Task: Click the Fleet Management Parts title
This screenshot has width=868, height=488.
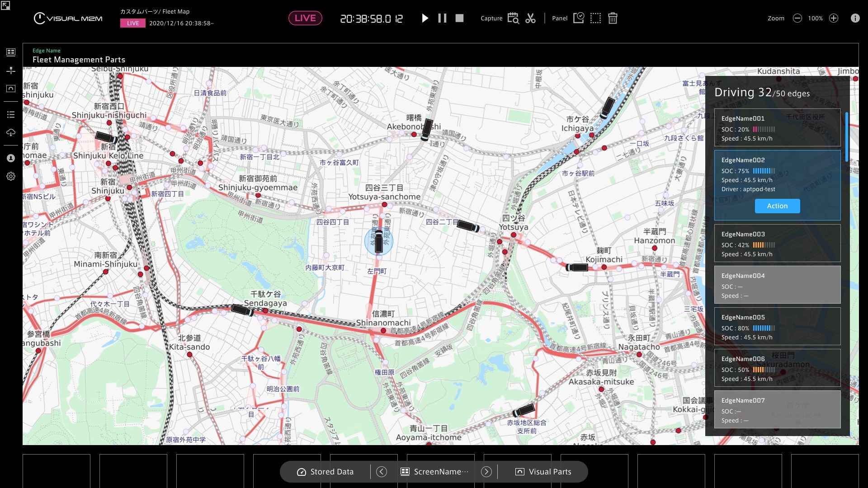Action: [79, 60]
